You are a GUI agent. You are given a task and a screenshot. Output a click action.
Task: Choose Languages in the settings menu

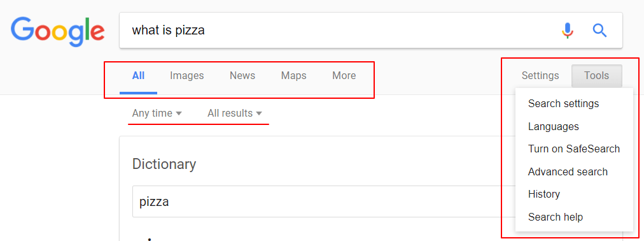click(x=574, y=126)
